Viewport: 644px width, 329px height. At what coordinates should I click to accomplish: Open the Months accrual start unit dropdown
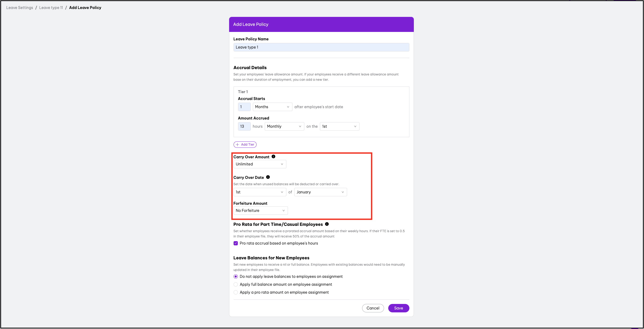click(272, 107)
